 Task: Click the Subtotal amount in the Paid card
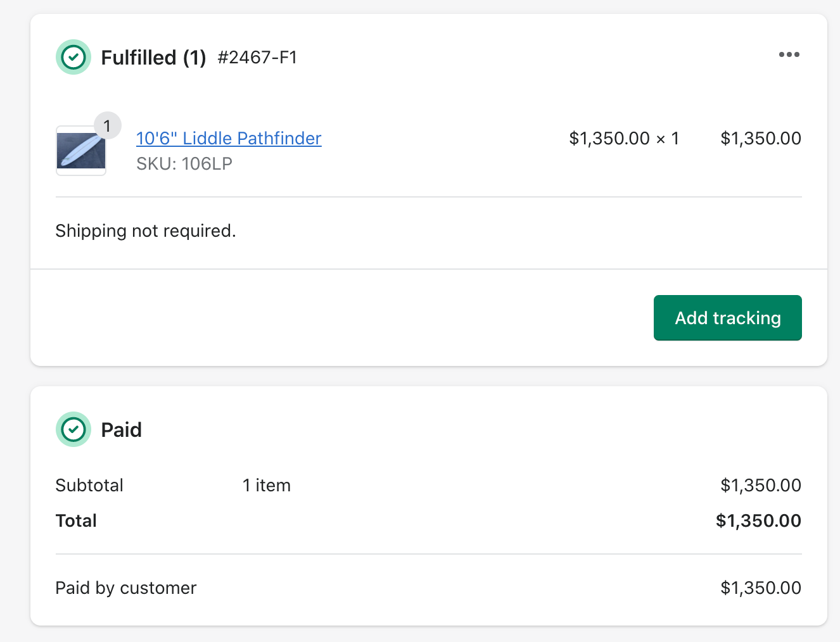coord(760,486)
